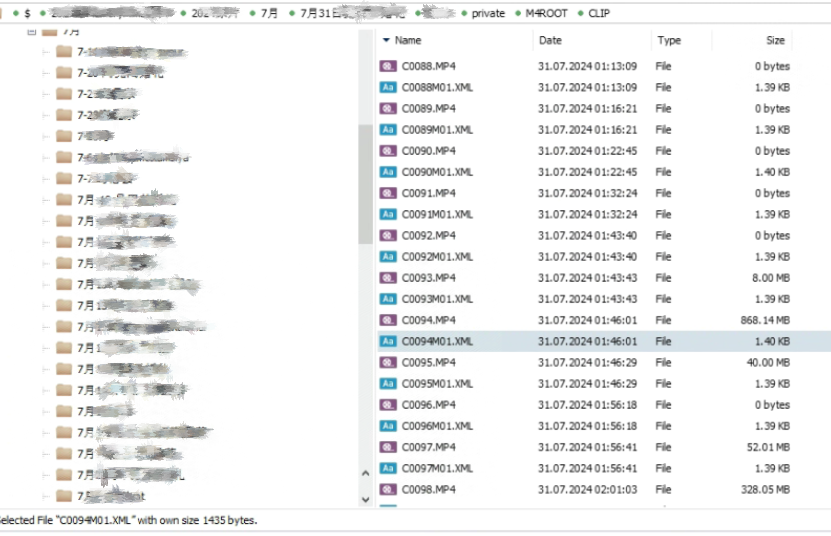Go to the 7月 breadcrumb segment
This screenshot has width=831, height=536.
tap(269, 13)
